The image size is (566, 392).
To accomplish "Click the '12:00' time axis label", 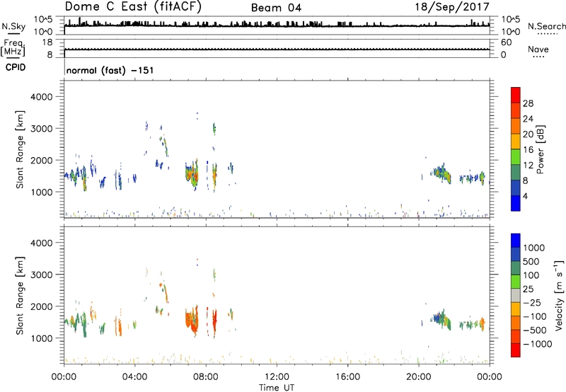I will pos(277,377).
